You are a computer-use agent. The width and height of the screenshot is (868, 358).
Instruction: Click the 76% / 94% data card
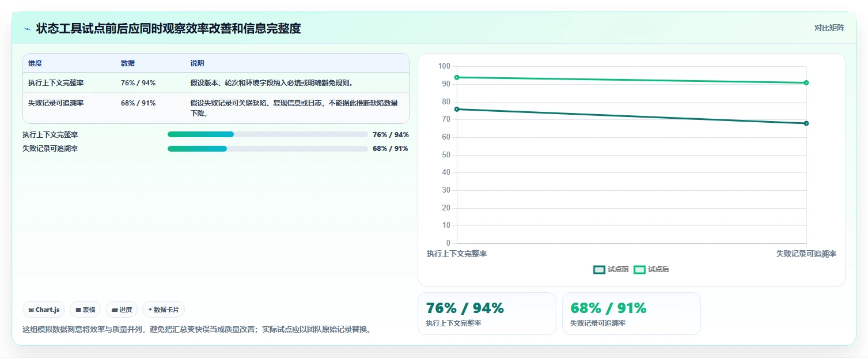coord(487,314)
